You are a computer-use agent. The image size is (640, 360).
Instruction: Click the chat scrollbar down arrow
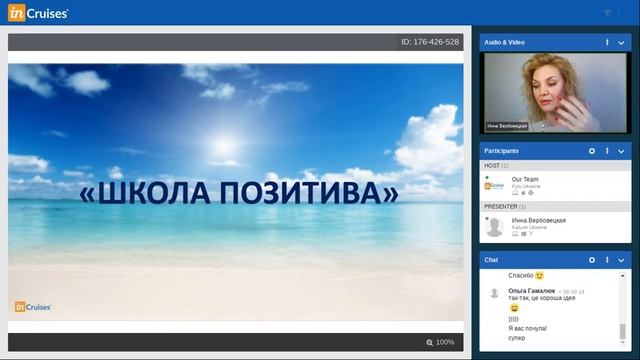click(x=622, y=342)
